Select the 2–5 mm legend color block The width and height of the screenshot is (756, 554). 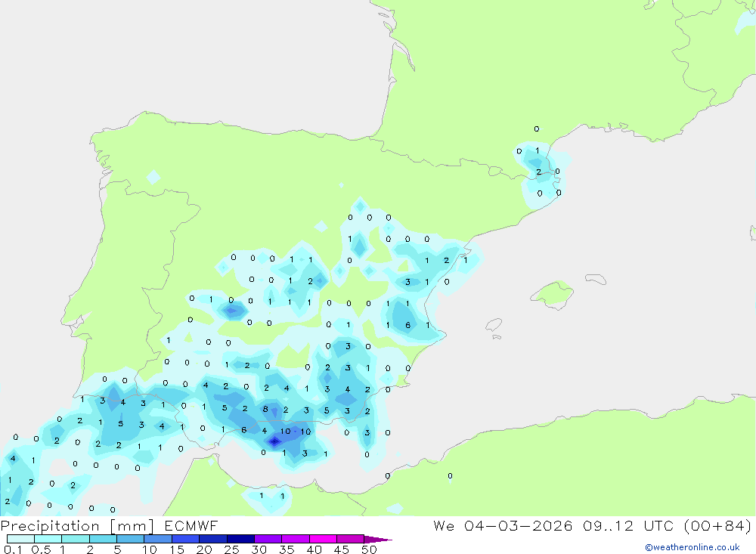click(103, 539)
